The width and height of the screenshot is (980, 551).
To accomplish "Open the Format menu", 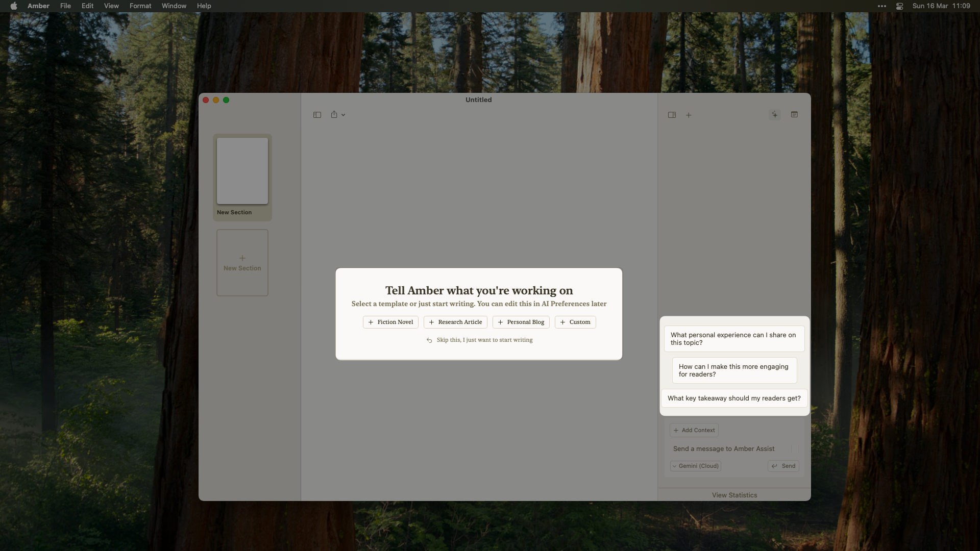I will pos(140,6).
